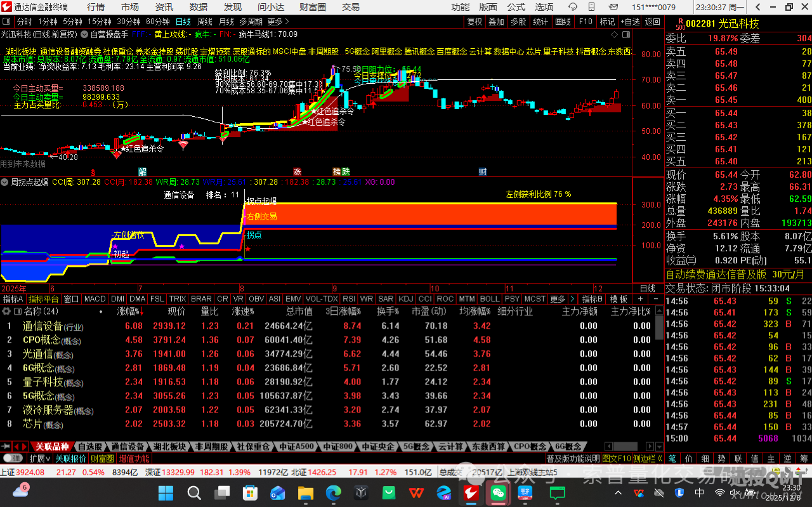Click the gear icon beside the 名称 column header
The height and width of the screenshot is (507, 812).
click(x=7, y=312)
